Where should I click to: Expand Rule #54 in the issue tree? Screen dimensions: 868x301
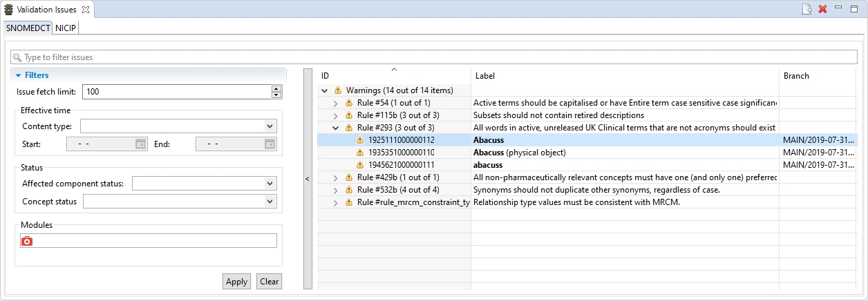tap(336, 103)
